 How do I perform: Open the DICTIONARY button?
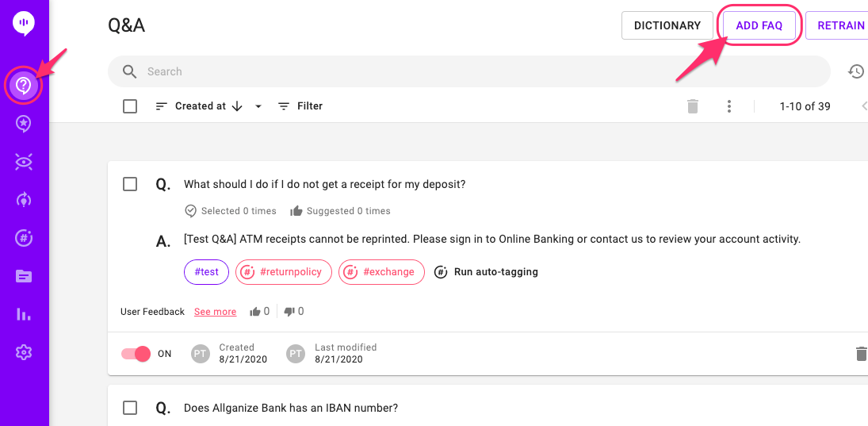pyautogui.click(x=667, y=25)
